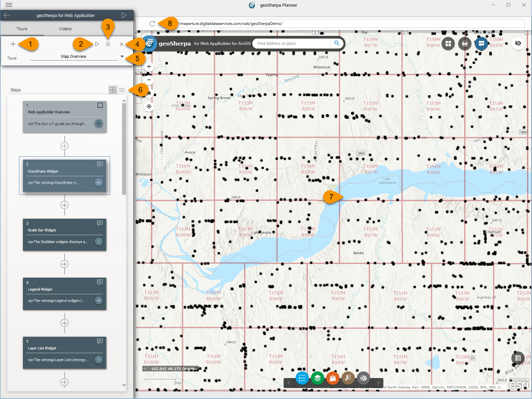The image size is (532, 399).
Task: Open the brown select widget in bottom bar
Action: [348, 378]
